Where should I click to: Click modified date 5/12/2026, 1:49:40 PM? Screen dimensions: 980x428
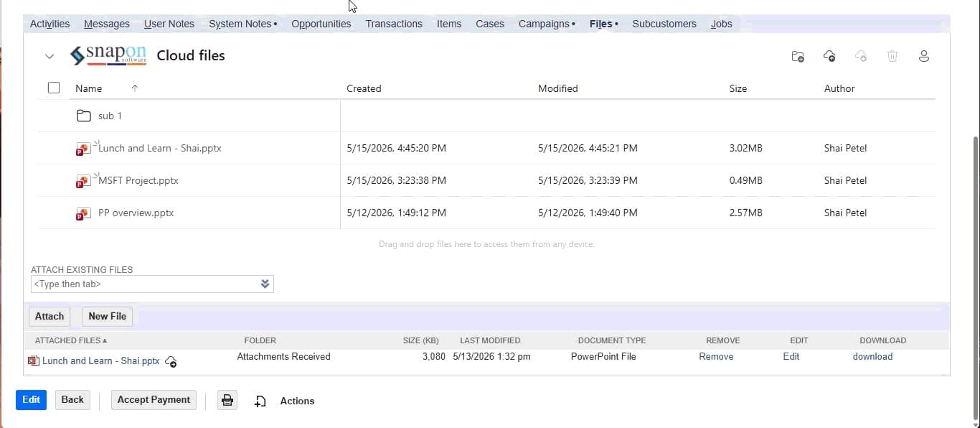[588, 213]
